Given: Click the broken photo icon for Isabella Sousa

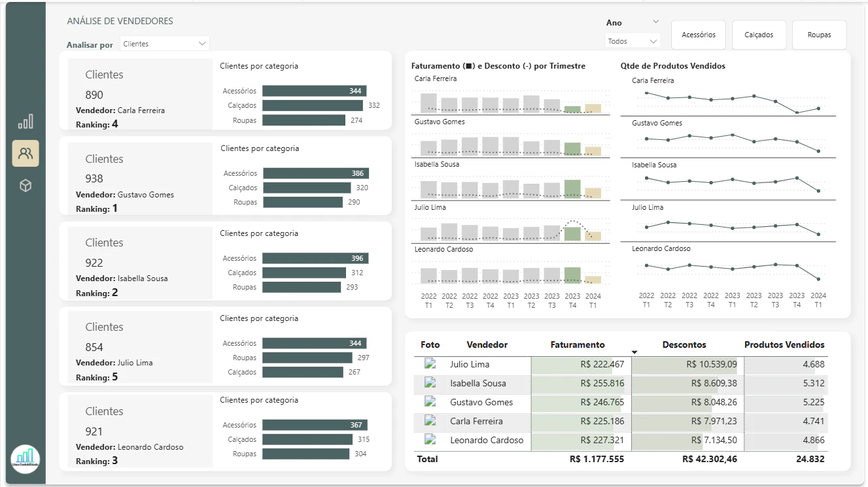Looking at the screenshot, I should click(x=430, y=383).
